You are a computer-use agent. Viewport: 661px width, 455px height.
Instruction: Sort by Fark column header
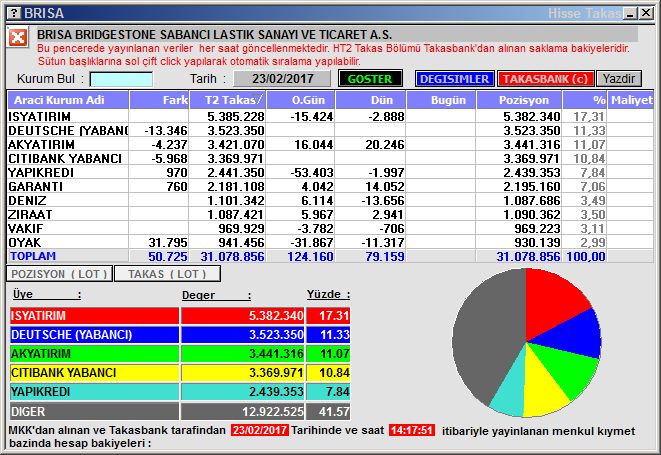pos(159,100)
